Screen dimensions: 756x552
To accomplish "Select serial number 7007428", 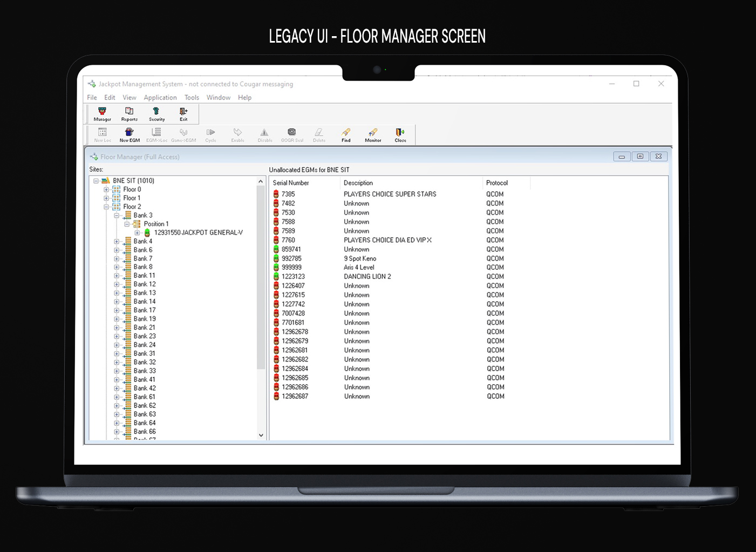I will (293, 314).
